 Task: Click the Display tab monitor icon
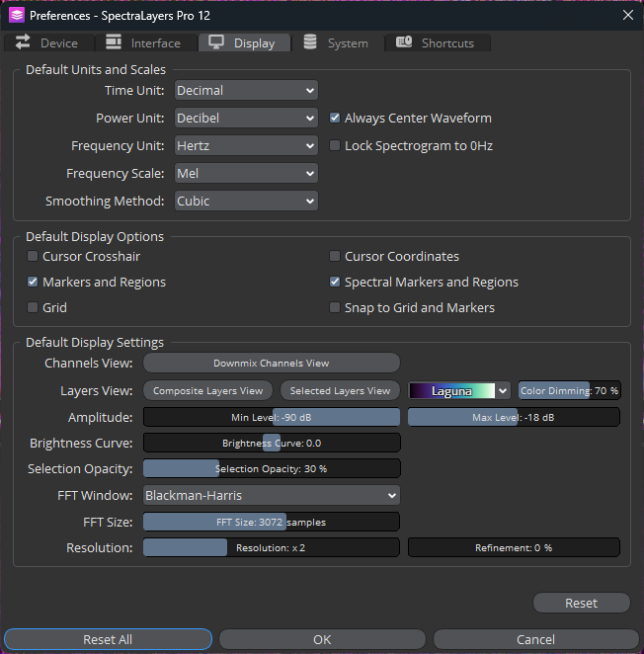(215, 42)
